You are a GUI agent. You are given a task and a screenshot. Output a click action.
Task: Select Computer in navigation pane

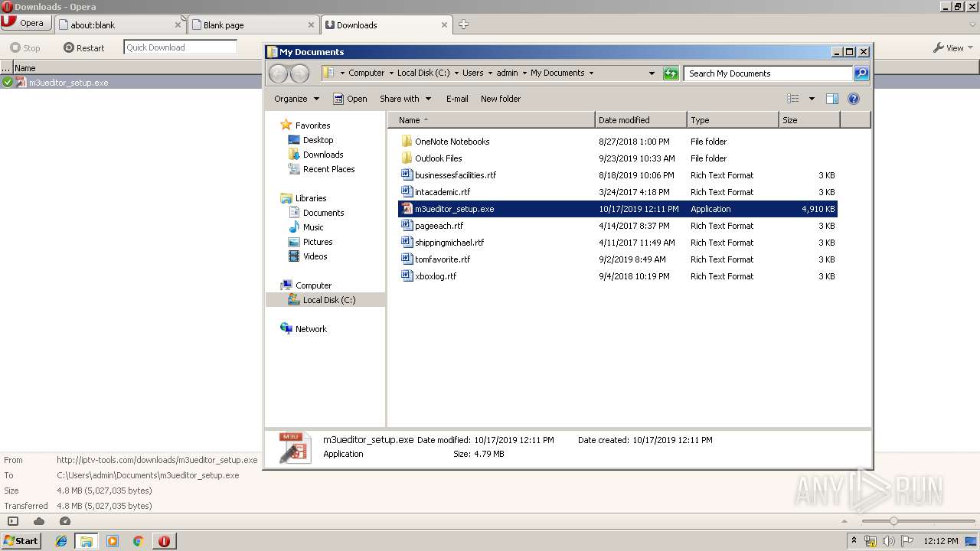pyautogui.click(x=313, y=285)
